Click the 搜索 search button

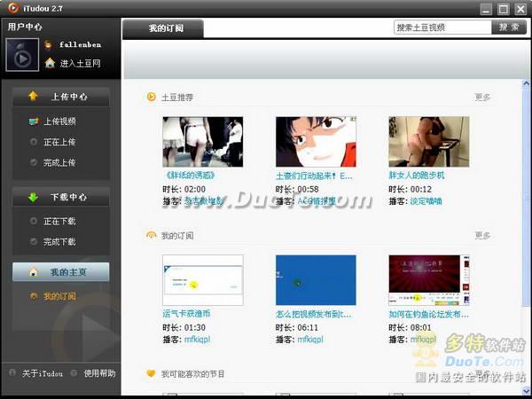509,27
